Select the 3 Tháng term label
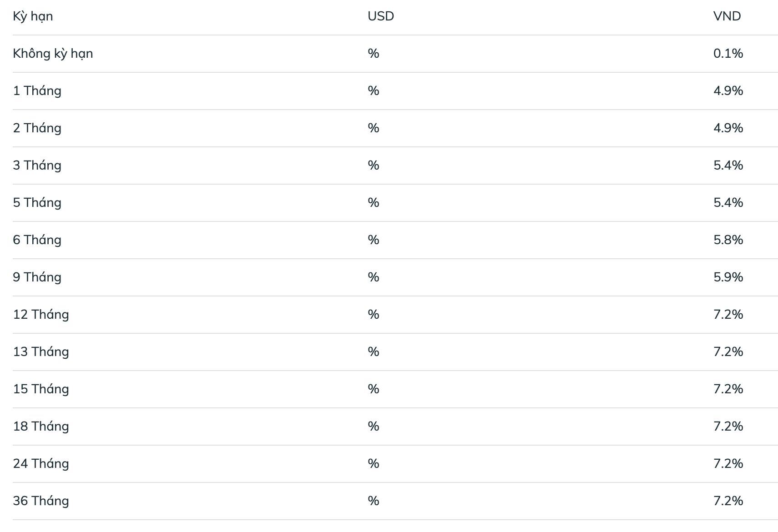The height and width of the screenshot is (532, 778). pyautogui.click(x=37, y=166)
